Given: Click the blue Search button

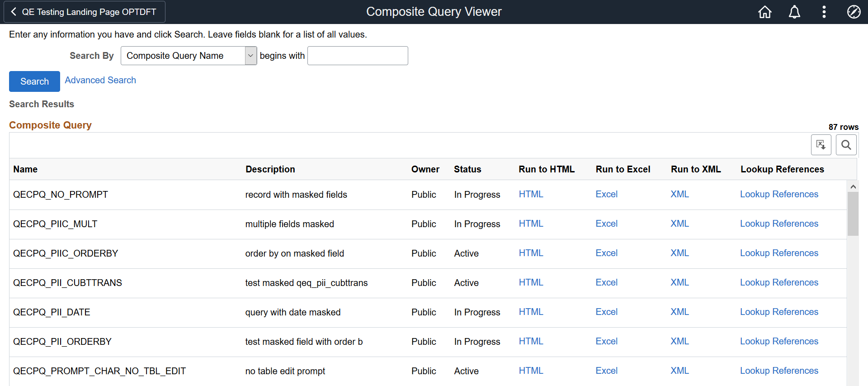Looking at the screenshot, I should pyautogui.click(x=34, y=81).
